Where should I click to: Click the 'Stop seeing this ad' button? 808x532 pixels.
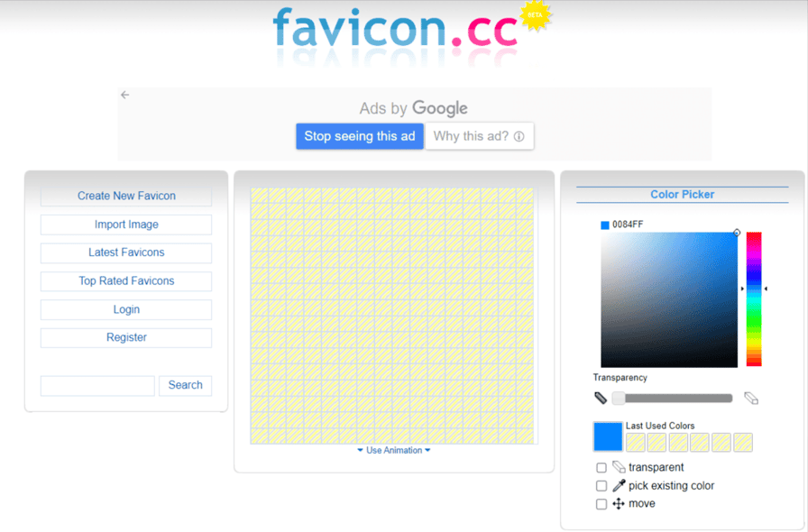(360, 136)
